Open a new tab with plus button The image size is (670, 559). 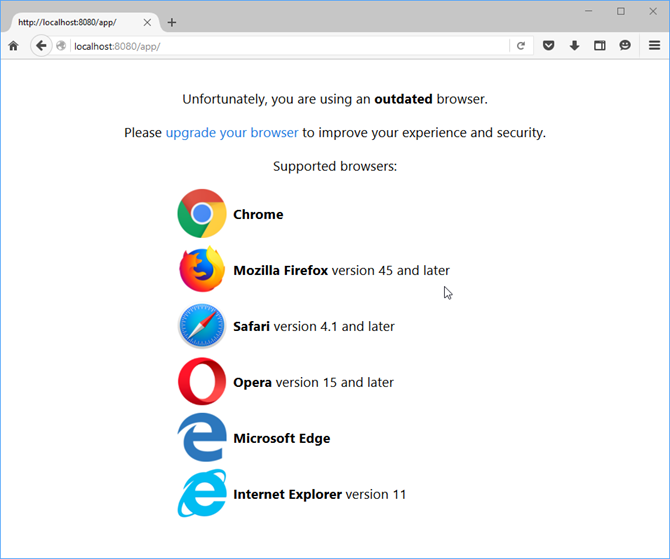click(x=172, y=22)
